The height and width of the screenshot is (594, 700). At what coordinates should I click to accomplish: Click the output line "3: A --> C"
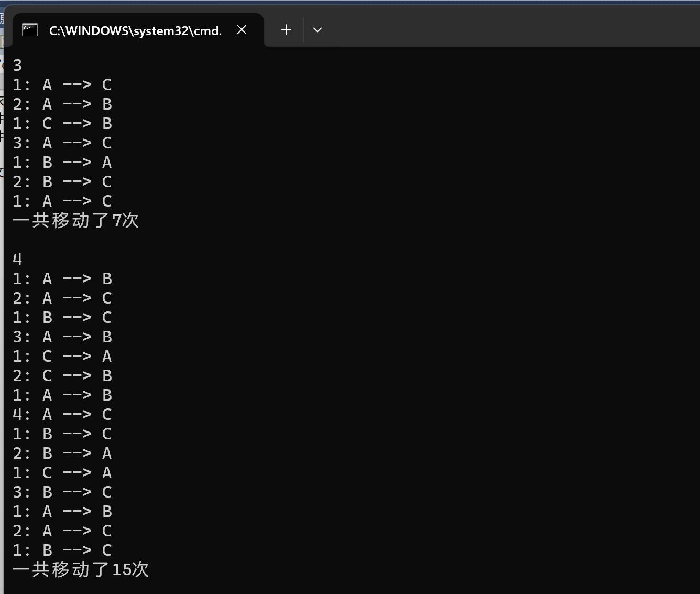pos(62,143)
